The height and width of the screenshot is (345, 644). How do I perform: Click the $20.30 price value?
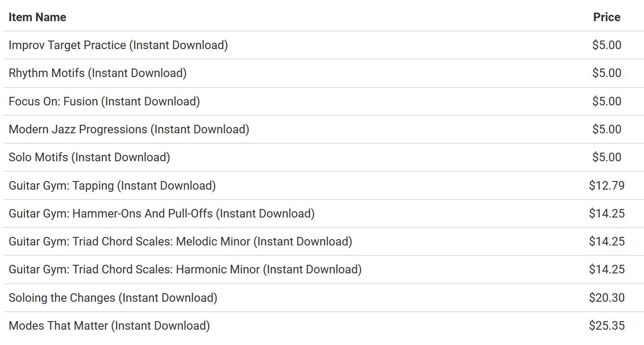click(x=606, y=298)
